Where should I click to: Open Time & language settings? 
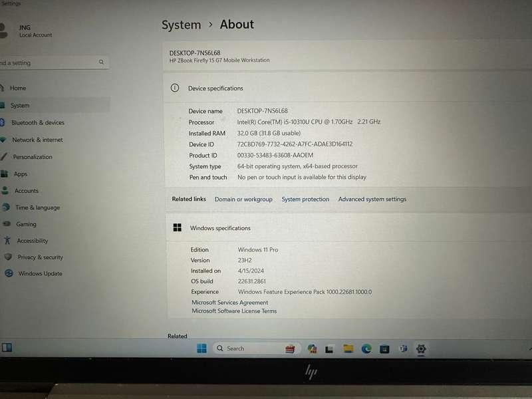[x=37, y=207]
